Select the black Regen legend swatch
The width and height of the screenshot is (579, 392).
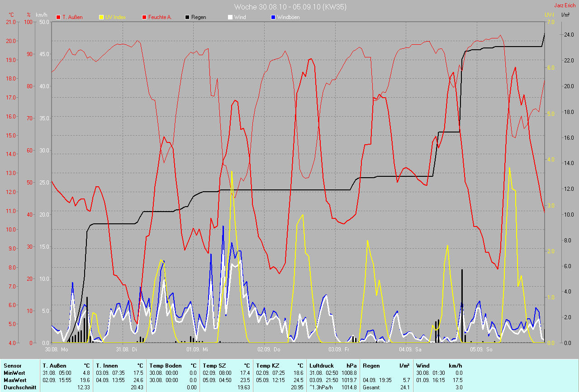(187, 17)
